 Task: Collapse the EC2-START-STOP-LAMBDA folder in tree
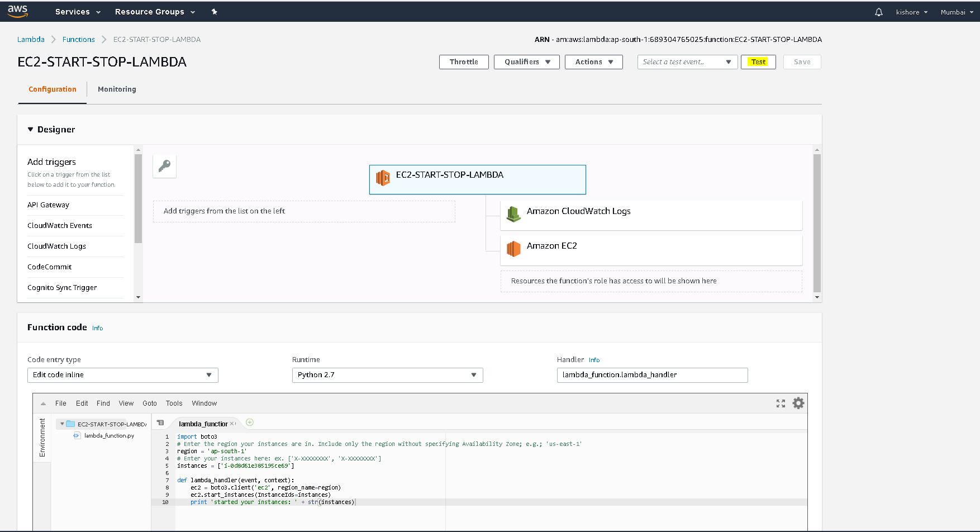(62, 424)
